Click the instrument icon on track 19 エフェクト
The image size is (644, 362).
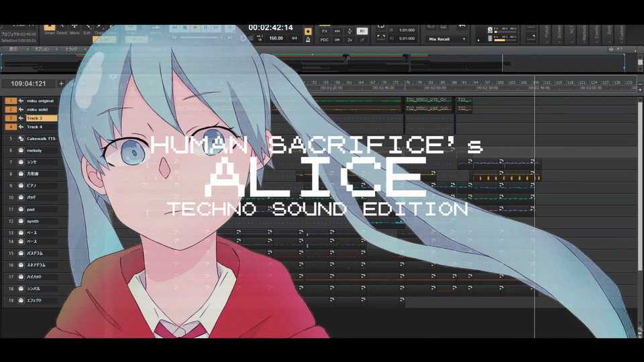(x=21, y=300)
